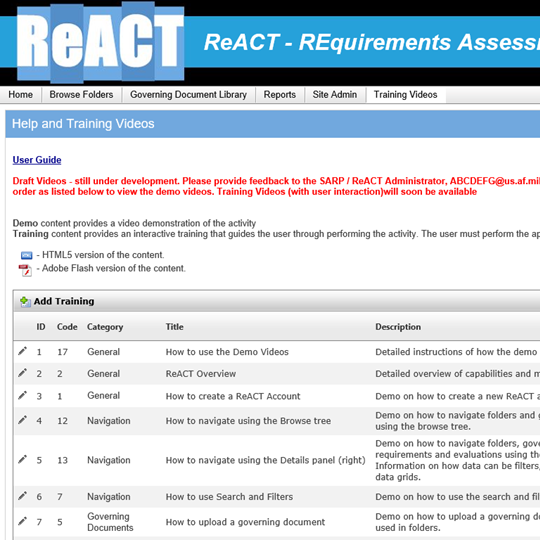Click the edit pencil for ReACT Overview row
The height and width of the screenshot is (540, 540).
(22, 373)
